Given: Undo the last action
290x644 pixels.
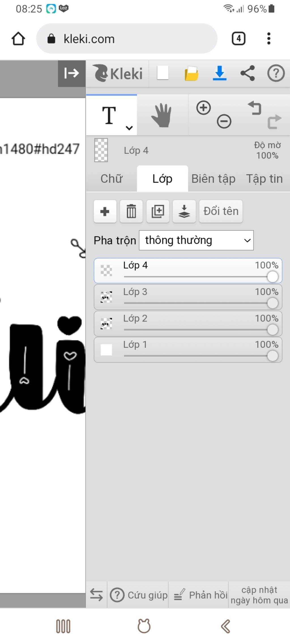Looking at the screenshot, I should click(255, 108).
